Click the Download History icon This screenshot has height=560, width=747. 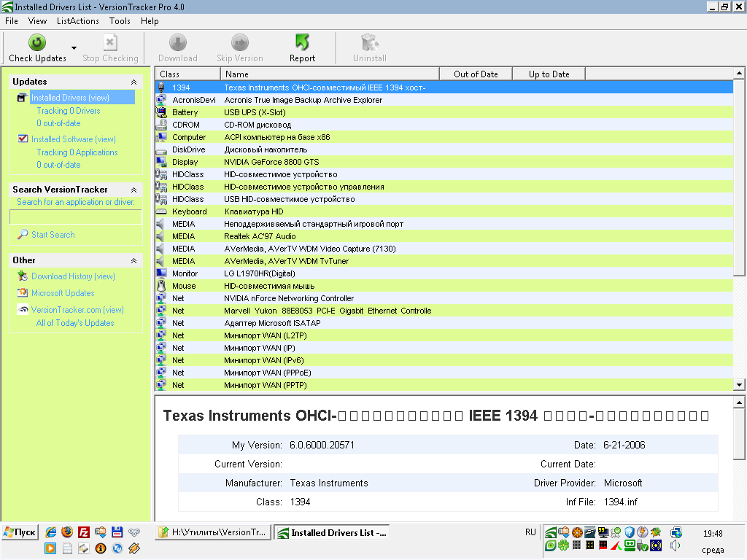point(23,276)
